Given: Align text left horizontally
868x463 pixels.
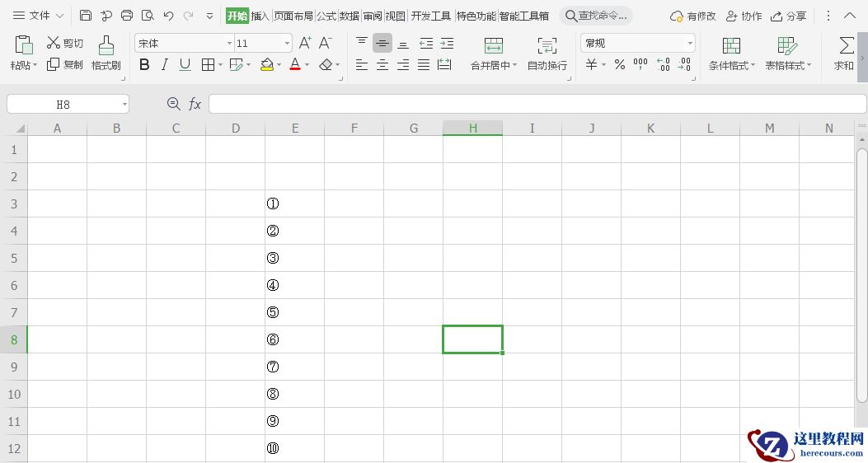Looking at the screenshot, I should (x=362, y=65).
